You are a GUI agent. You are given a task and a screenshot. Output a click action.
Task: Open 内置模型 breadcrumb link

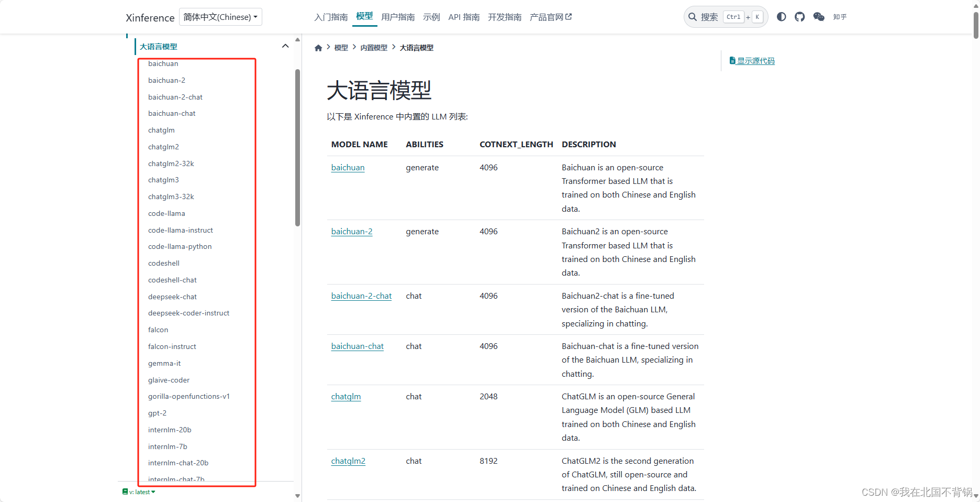pyautogui.click(x=374, y=48)
